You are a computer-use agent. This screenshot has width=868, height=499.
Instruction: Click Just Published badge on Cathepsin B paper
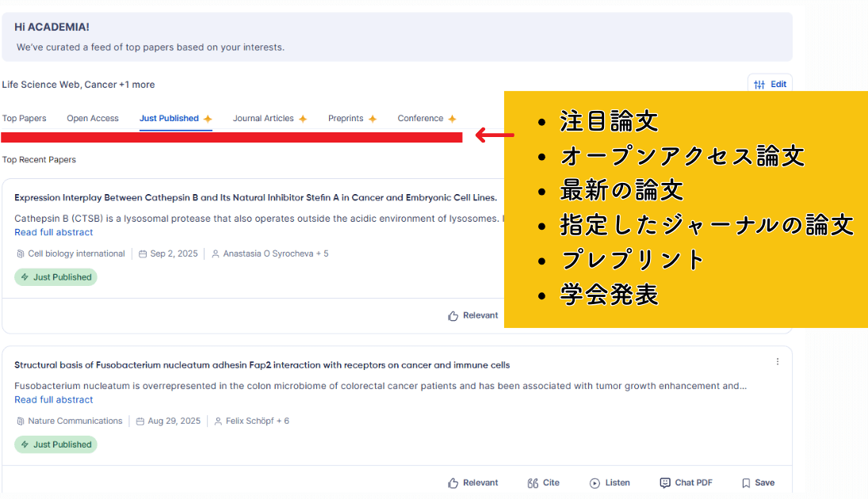[x=56, y=277]
